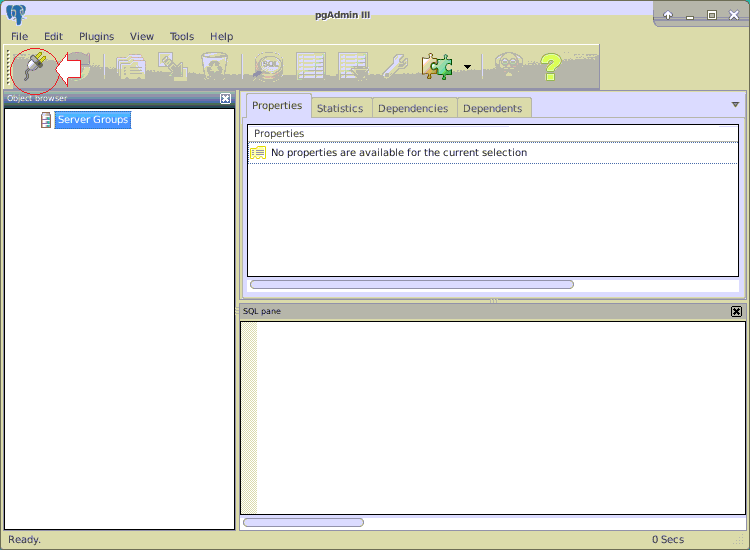
Task: Switch to the Statistics tab
Action: (x=340, y=109)
